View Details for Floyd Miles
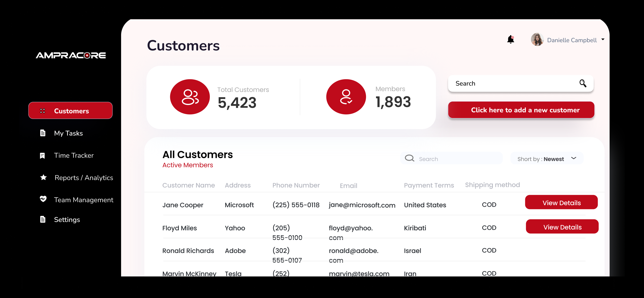The width and height of the screenshot is (644, 298). click(562, 227)
